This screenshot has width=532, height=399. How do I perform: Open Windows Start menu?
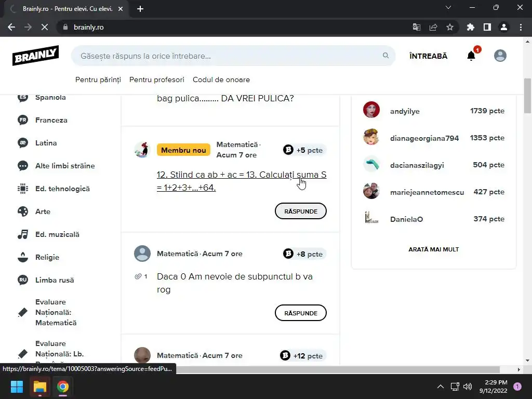tap(17, 387)
